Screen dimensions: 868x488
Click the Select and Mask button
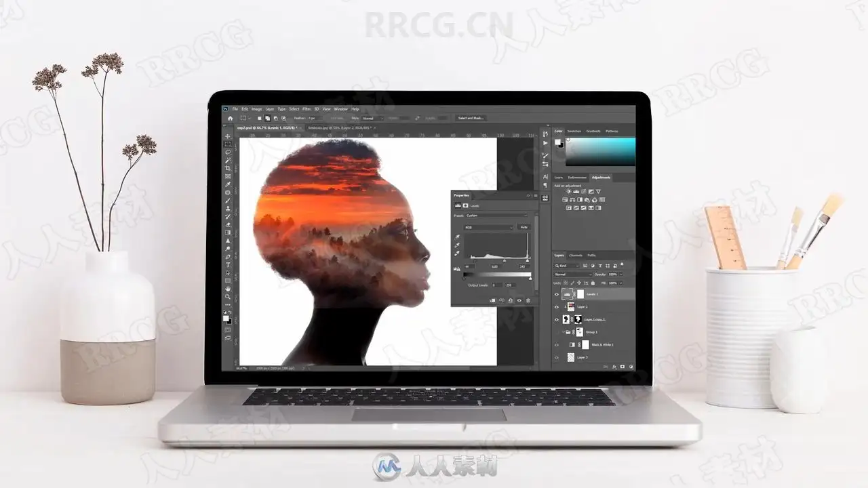[x=471, y=118]
